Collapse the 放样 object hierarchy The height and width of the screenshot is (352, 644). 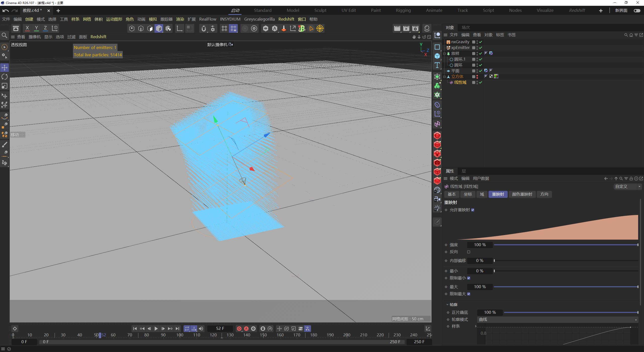[445, 53]
